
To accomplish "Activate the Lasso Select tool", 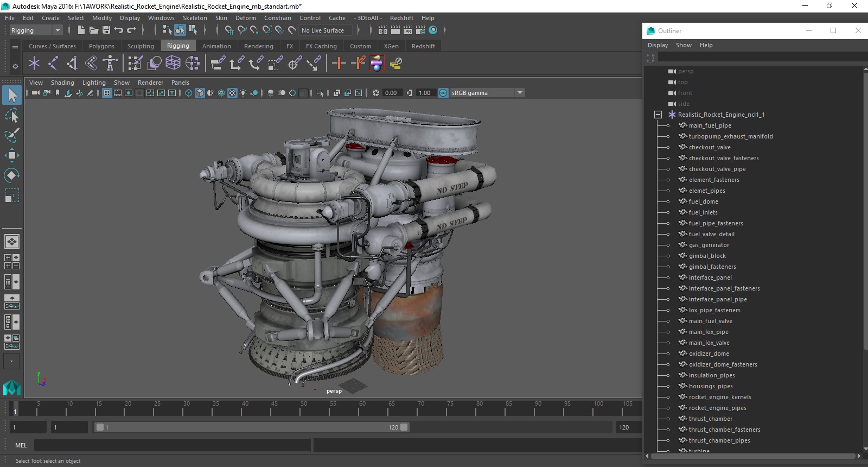I will click(x=12, y=115).
